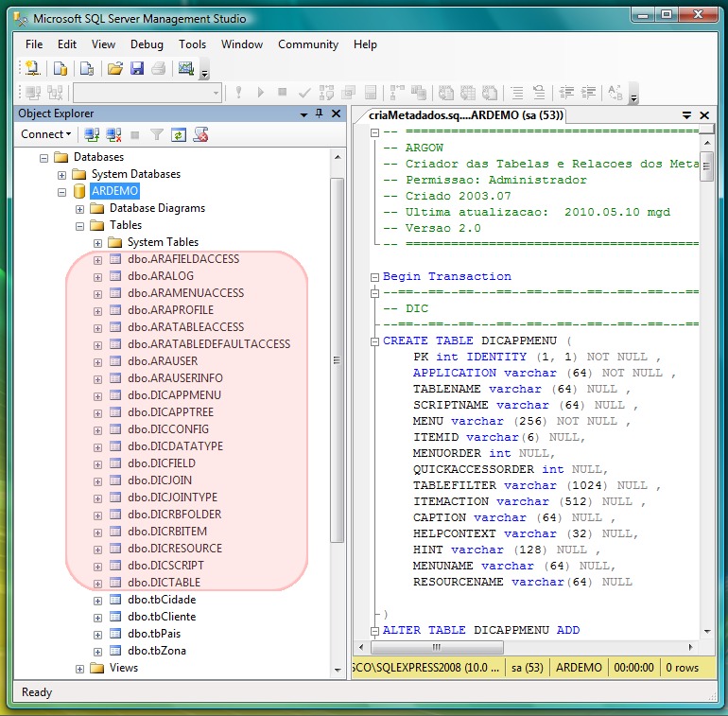
Task: Click the Print icon in the standard toolbar
Action: (x=159, y=69)
